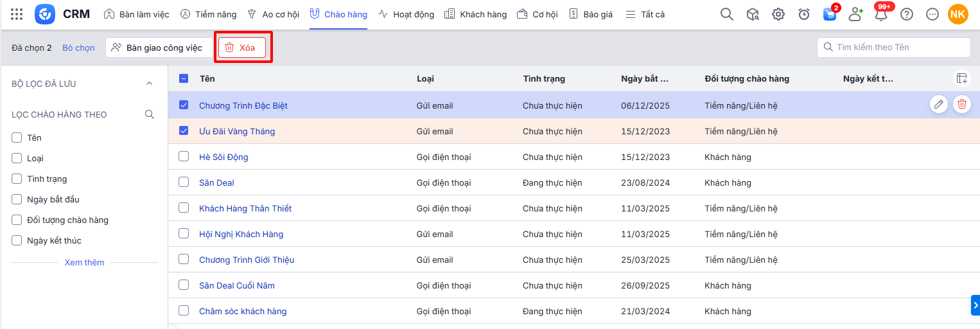The image size is (980, 329).
Task: Click the help question mark icon
Action: (906, 14)
